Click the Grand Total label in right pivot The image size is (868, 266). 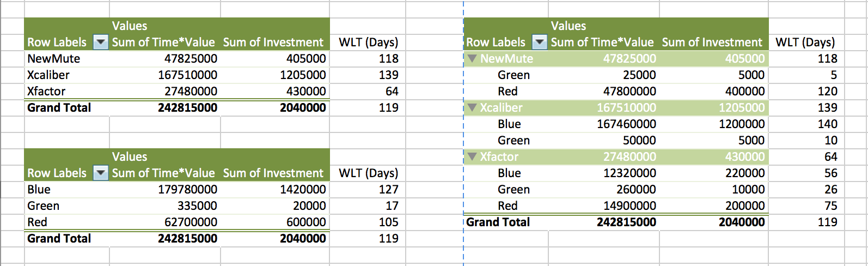[x=498, y=222]
